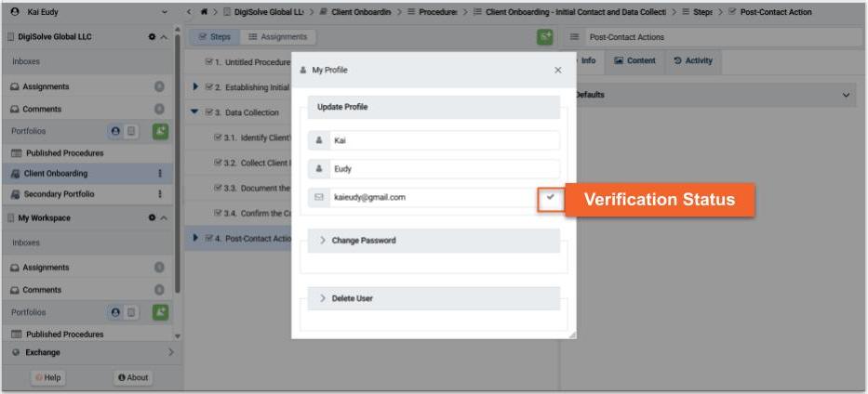Click the email verification checkmark icon

551,197
